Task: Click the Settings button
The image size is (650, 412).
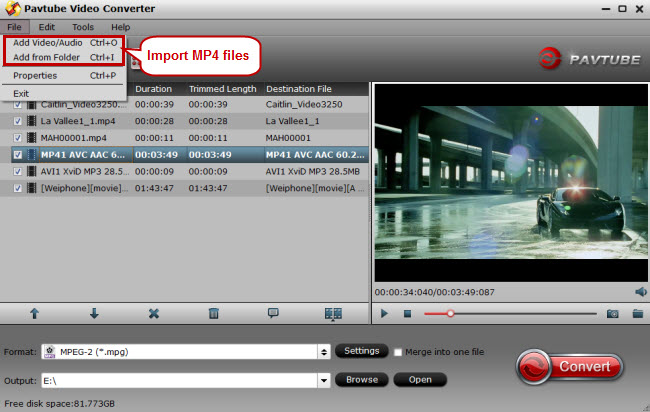Action: (361, 351)
